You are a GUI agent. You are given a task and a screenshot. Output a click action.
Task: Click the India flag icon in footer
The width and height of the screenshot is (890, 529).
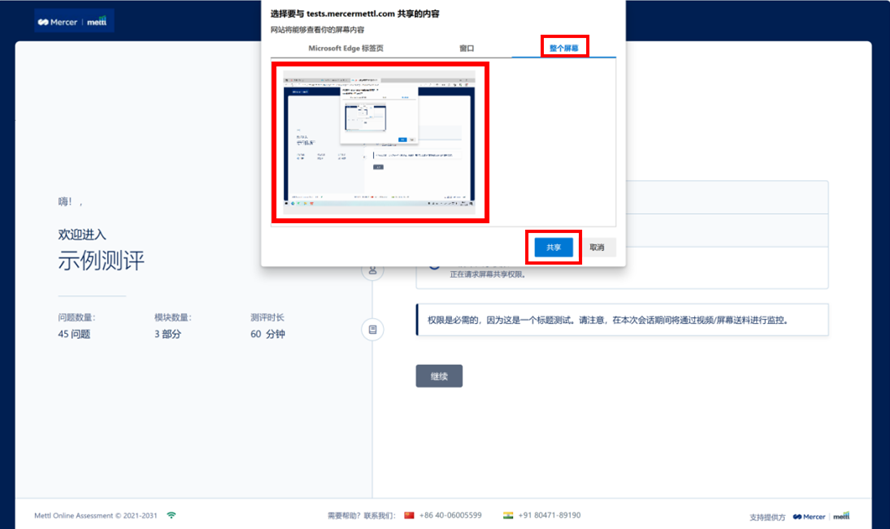(x=508, y=516)
